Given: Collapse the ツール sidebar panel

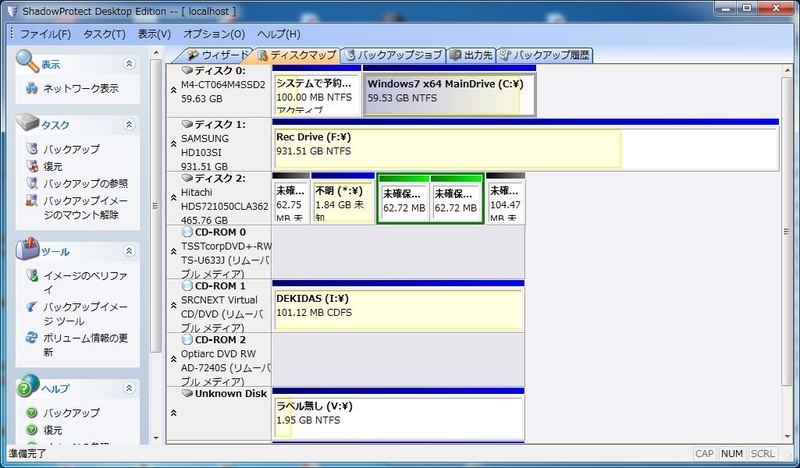Looking at the screenshot, I should (129, 251).
